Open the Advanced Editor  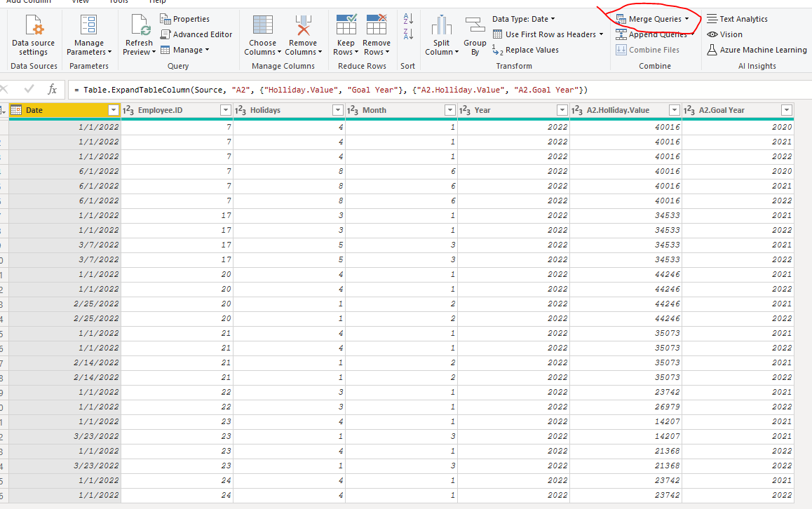[x=196, y=34]
